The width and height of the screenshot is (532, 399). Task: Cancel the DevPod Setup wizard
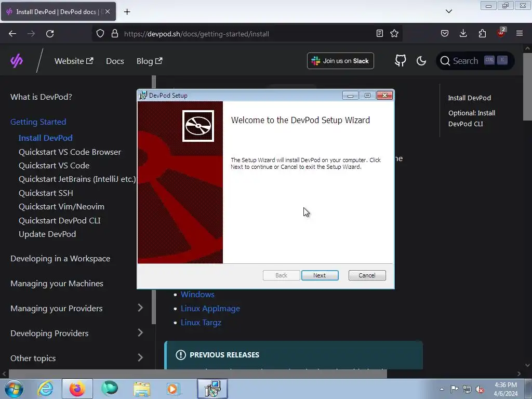coord(367,275)
